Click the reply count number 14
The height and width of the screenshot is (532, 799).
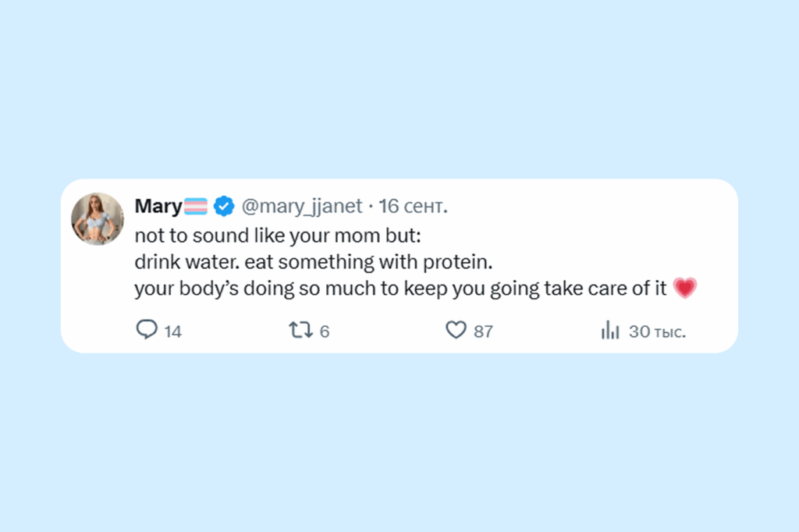[x=173, y=332]
